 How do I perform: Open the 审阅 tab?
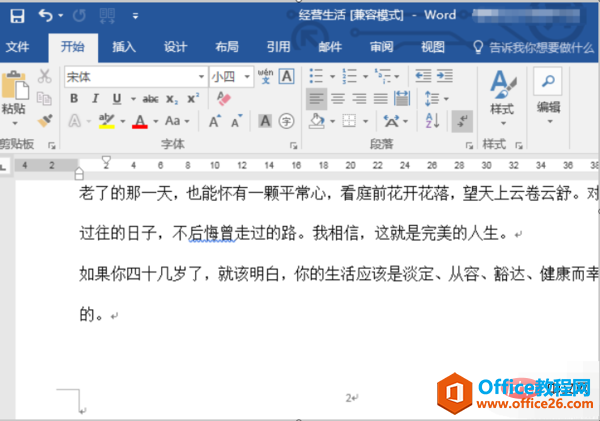pyautogui.click(x=382, y=47)
